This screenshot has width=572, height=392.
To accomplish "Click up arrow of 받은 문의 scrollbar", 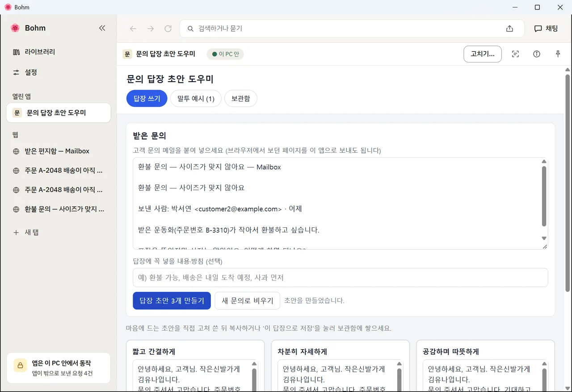I will click(544, 162).
